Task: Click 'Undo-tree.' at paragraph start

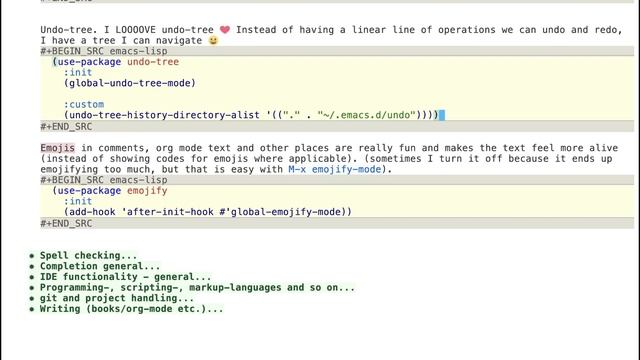Action: pos(69,29)
